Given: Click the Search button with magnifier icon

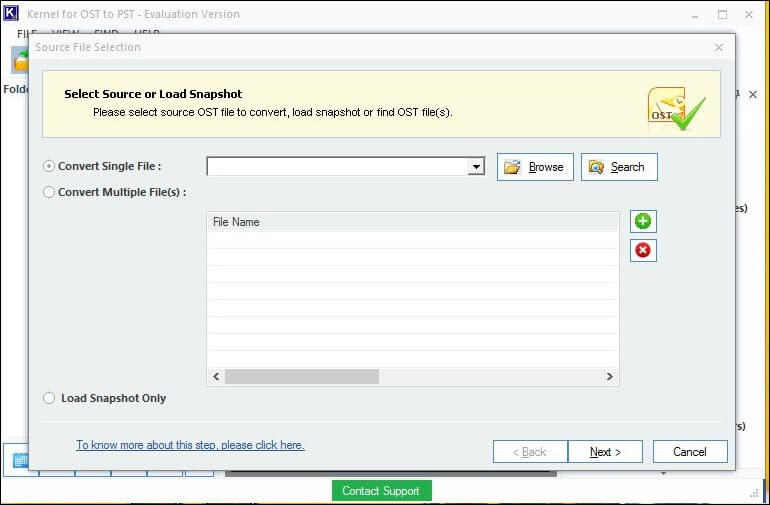Looking at the screenshot, I should point(619,167).
